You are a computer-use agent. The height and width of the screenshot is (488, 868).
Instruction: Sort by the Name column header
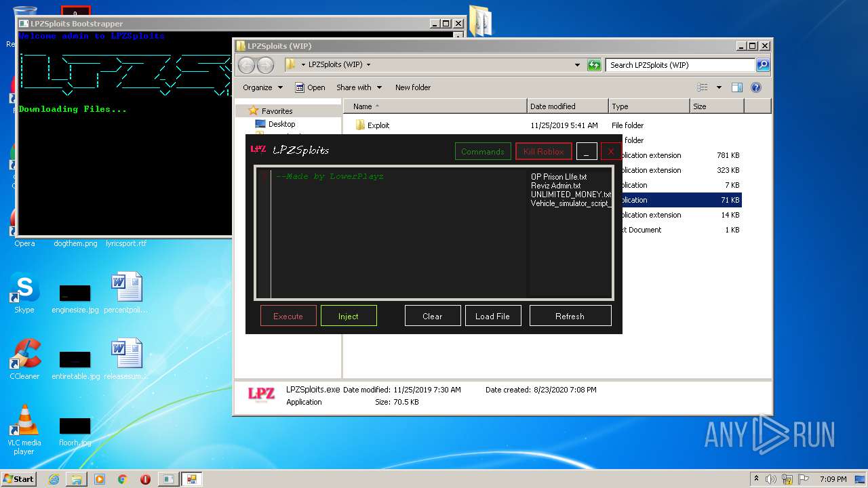click(435, 106)
